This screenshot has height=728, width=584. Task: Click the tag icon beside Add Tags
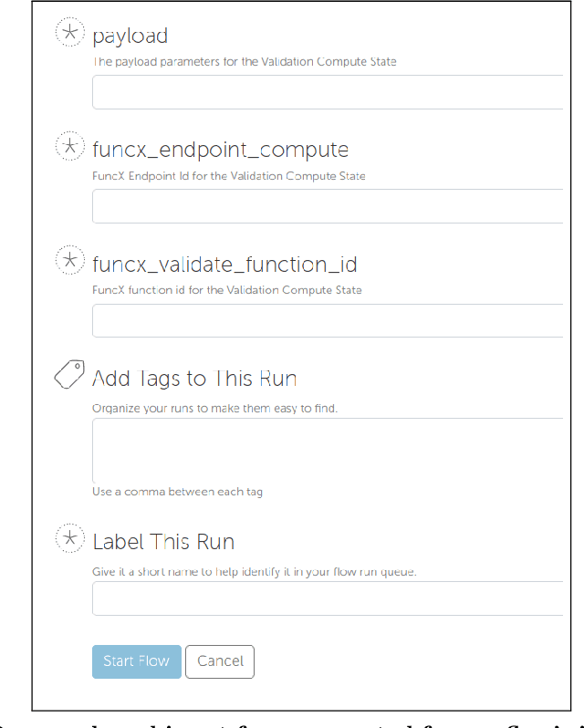pos(69,375)
